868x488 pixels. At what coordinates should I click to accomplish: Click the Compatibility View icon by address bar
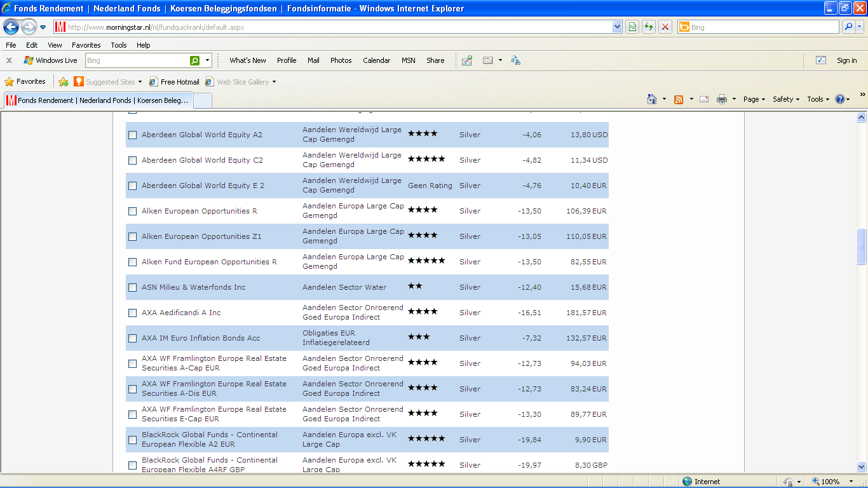pos(632,27)
